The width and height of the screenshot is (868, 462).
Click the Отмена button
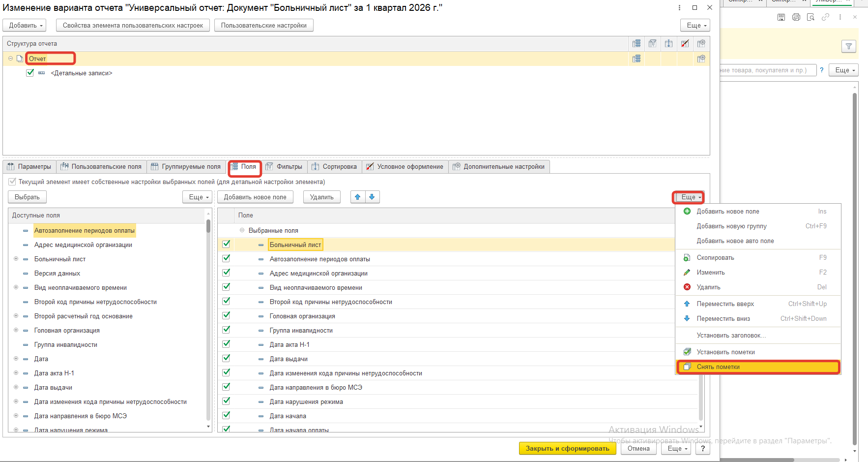point(638,448)
